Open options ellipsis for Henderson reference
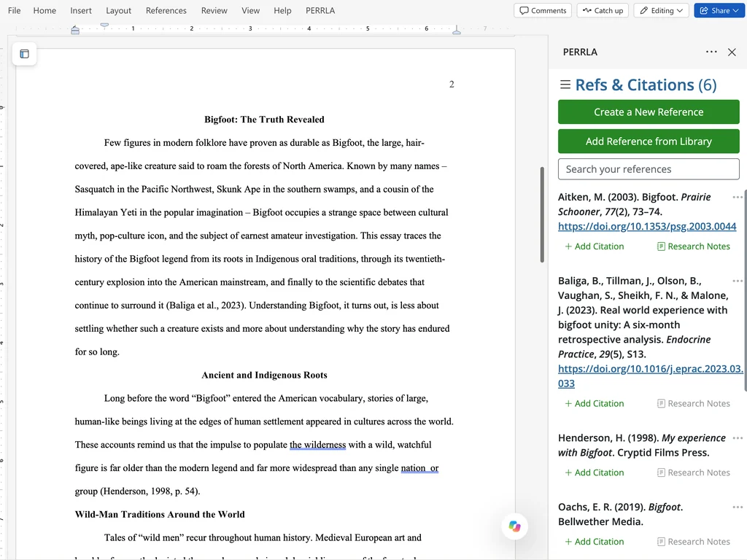 [x=737, y=438]
